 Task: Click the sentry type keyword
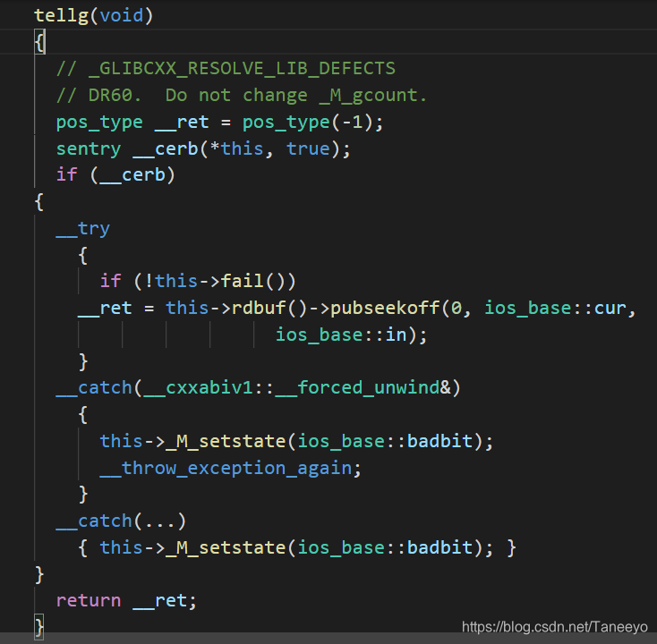tap(89, 149)
